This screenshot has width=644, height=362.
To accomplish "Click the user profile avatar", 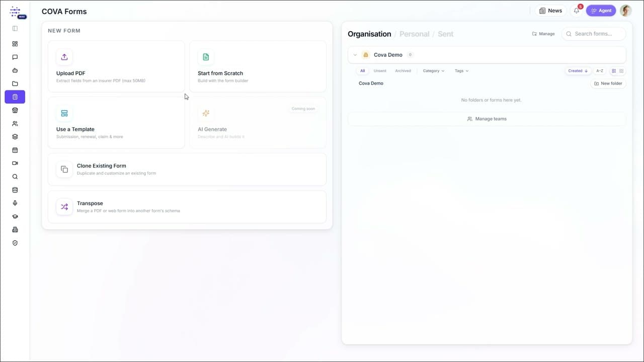I will (x=625, y=11).
